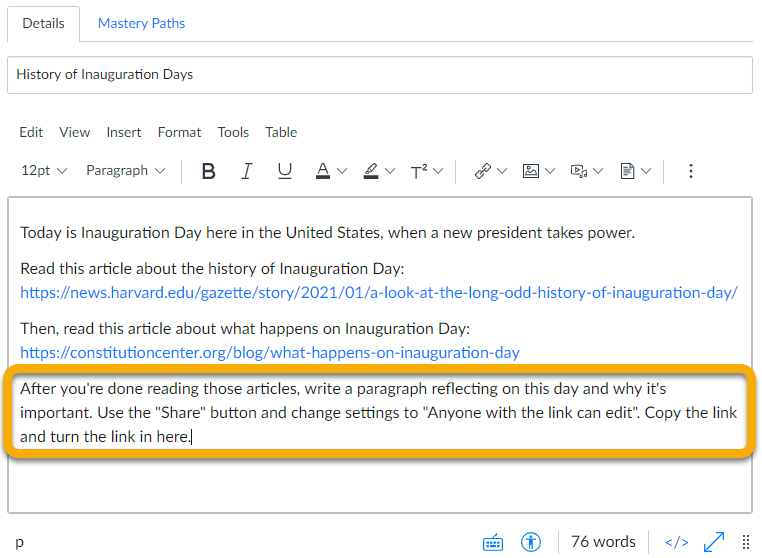762x558 pixels.
Task: Click the 'p' element path in status bar
Action: click(x=19, y=542)
